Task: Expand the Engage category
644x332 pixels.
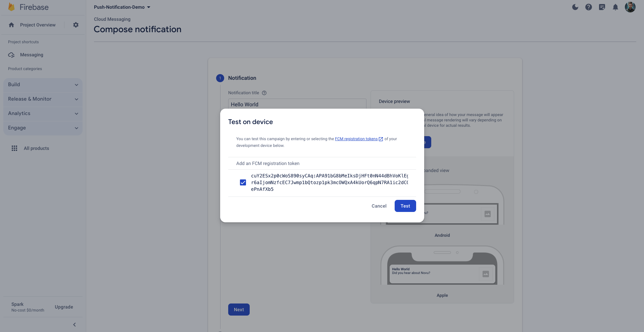Action: tap(43, 128)
